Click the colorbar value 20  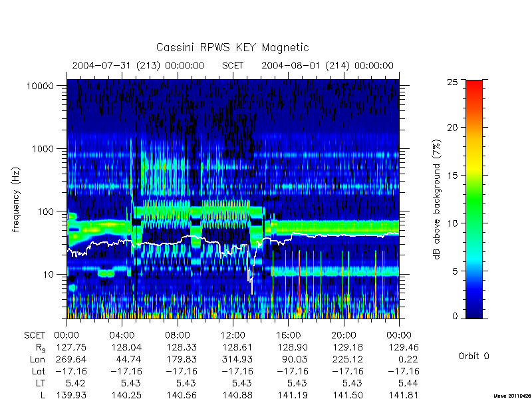(x=452, y=128)
